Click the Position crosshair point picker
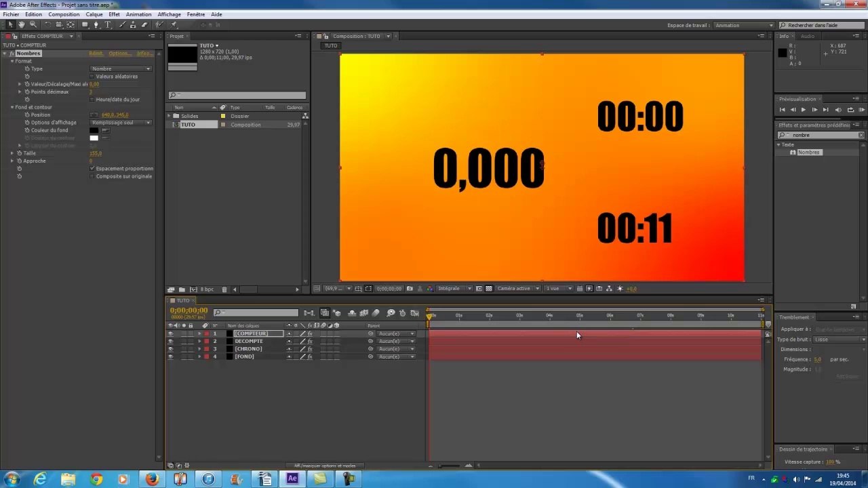 coord(94,115)
